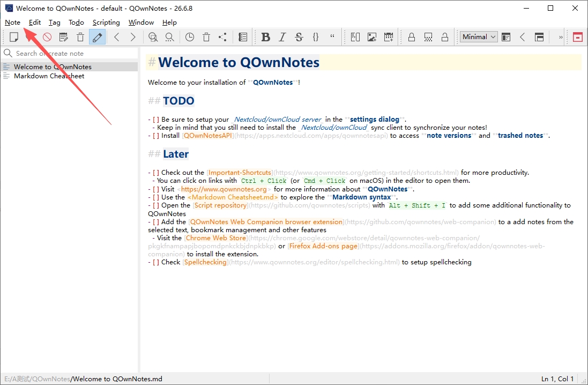588x385 pixels.
Task: Click the Important-Shortcuts link text
Action: [240, 173]
